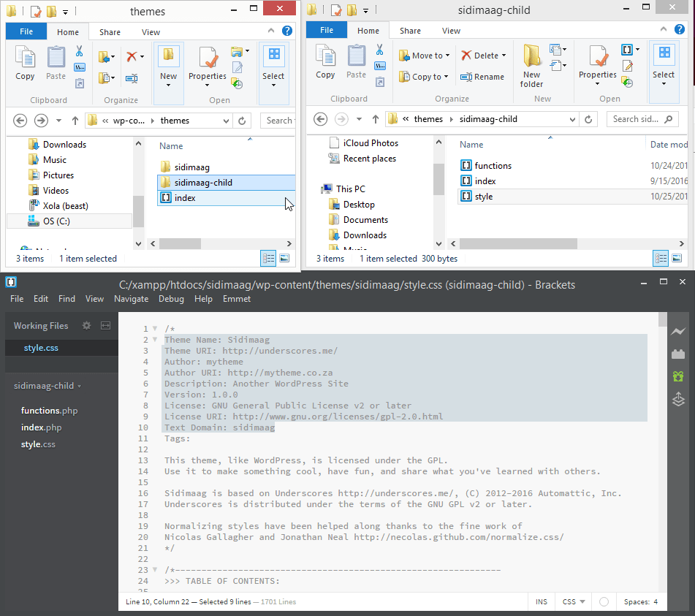The image size is (695, 616).
Task: Click Paste in sidimaag-child window ribbon
Action: [x=357, y=62]
